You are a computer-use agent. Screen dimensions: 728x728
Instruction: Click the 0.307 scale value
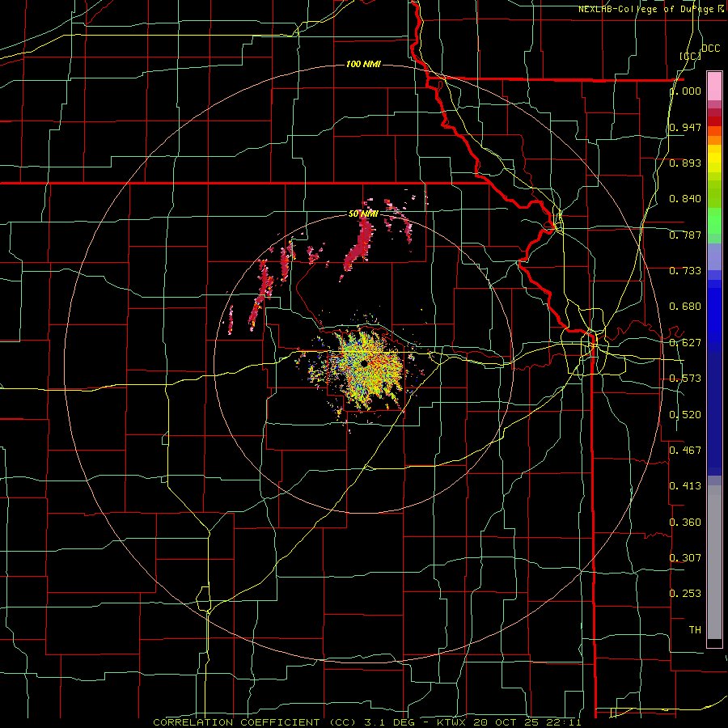[685, 558]
